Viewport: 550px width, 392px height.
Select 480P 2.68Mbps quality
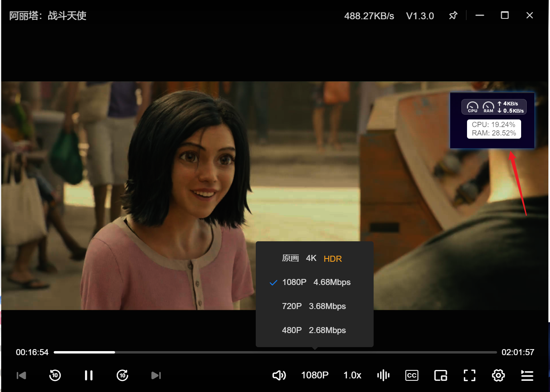[x=314, y=330]
